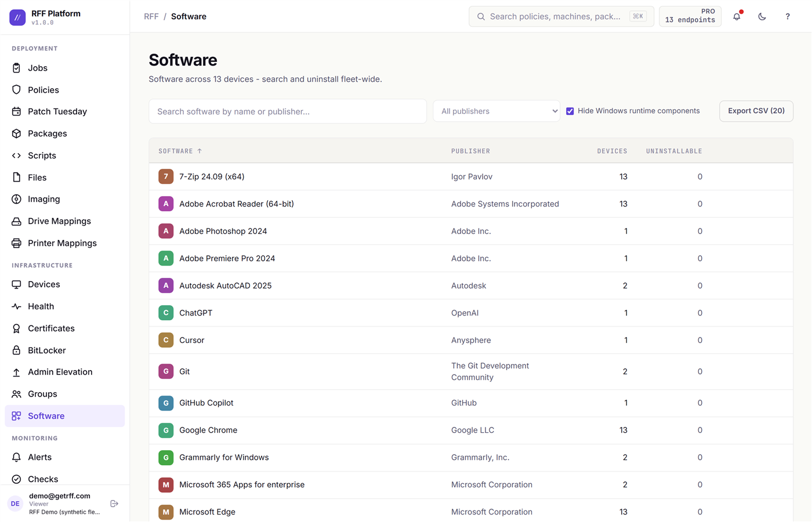Screen dimensions: 812x522
Task: Click the Autodesk AutoCAD badge icon
Action: click(x=166, y=285)
